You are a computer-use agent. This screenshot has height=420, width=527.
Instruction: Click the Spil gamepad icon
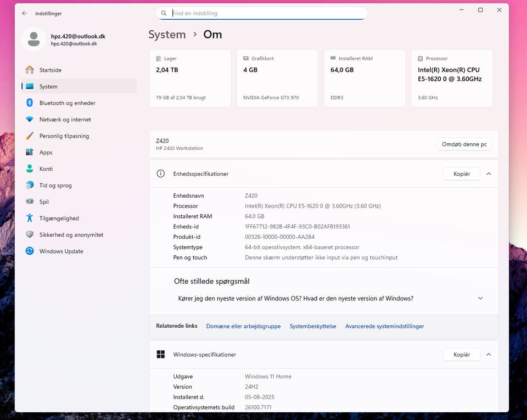(30, 201)
